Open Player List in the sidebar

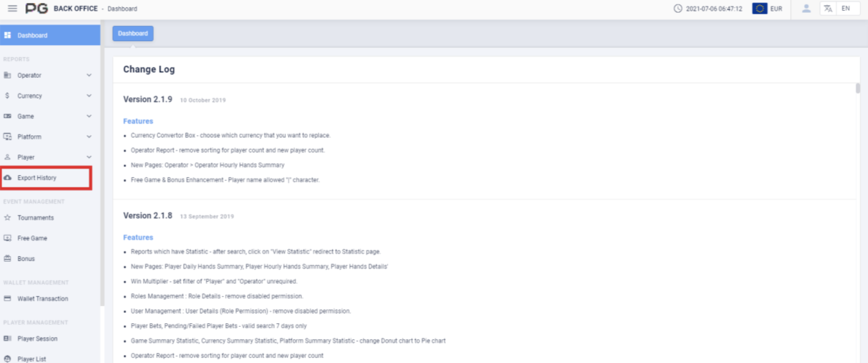[32, 359]
